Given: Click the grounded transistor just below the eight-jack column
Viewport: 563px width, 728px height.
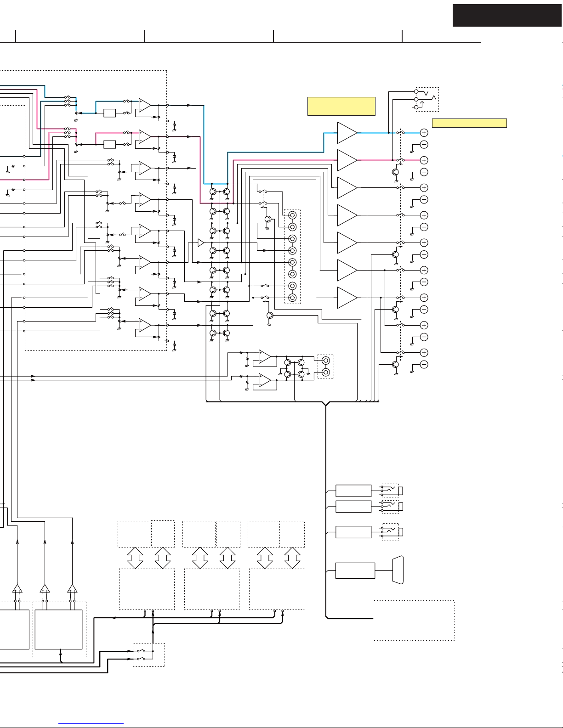Looking at the screenshot, I should coord(270,315).
